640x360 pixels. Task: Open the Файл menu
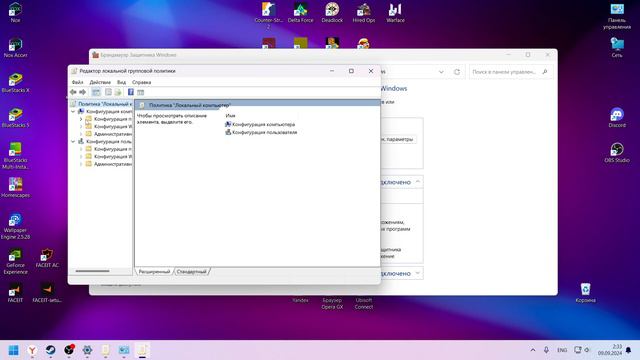(77, 82)
